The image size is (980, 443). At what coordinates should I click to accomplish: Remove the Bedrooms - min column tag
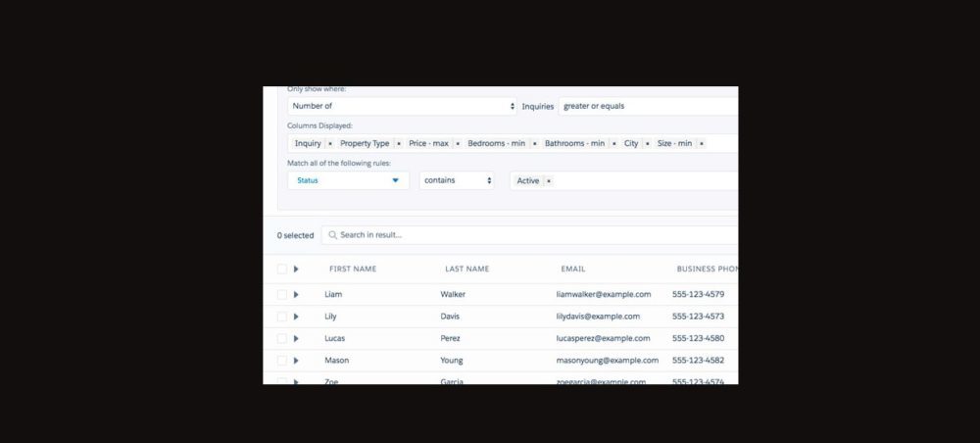tap(534, 143)
